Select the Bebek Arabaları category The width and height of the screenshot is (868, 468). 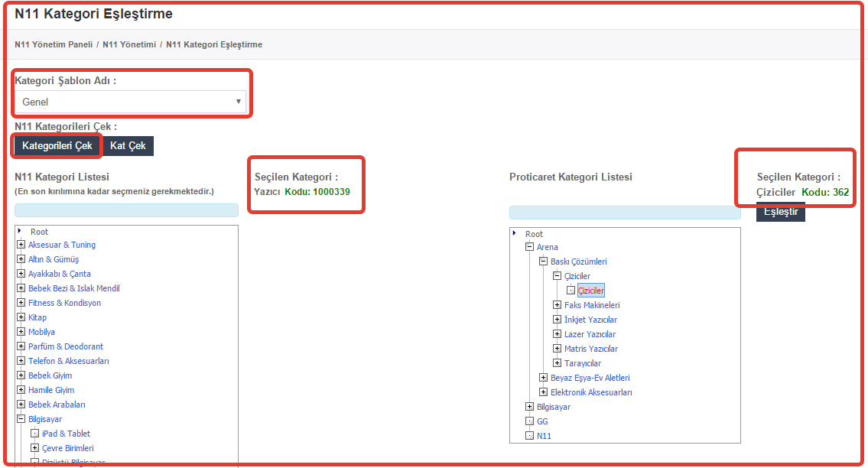(x=57, y=405)
